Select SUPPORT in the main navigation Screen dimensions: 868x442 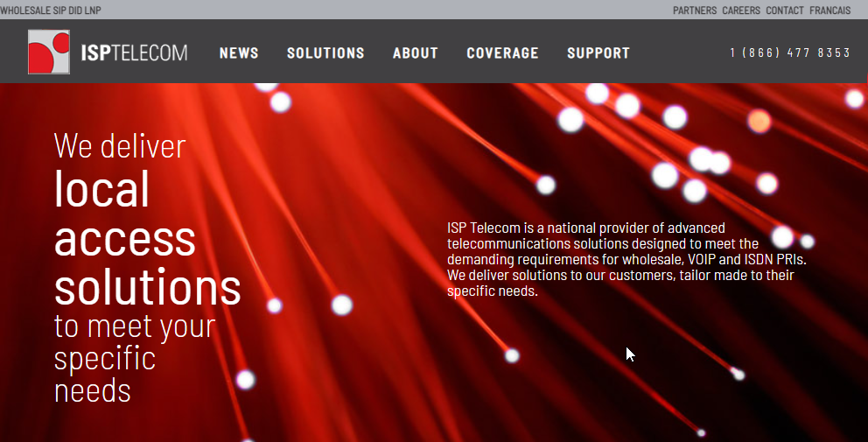click(598, 53)
